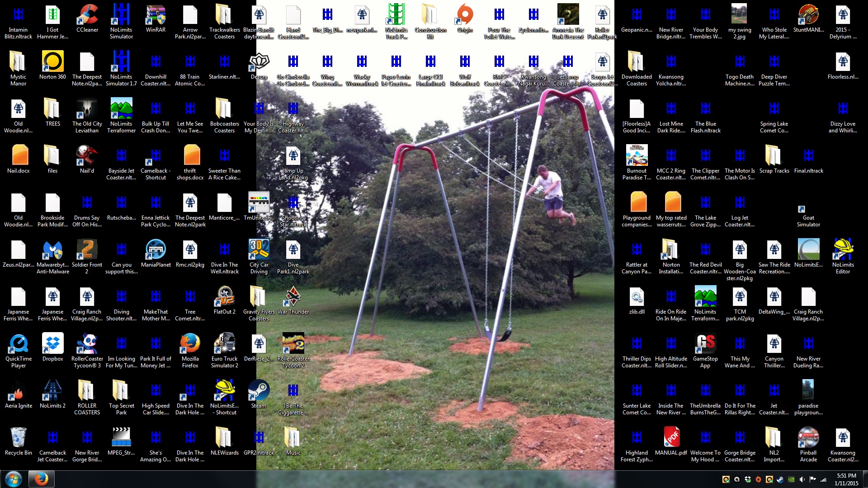Open Firefox from the taskbar
The height and width of the screenshot is (488, 868).
(x=41, y=479)
